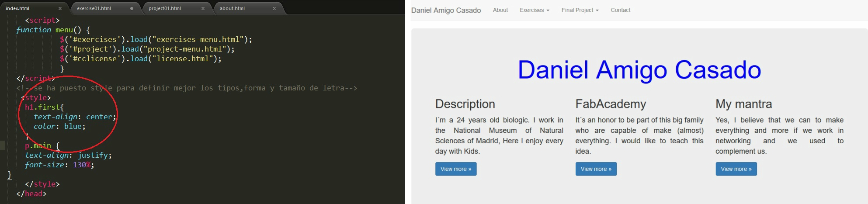Screen dimensions: 868x204
Task: Click the 'function menu()' code line
Action: pyautogui.click(x=53, y=30)
